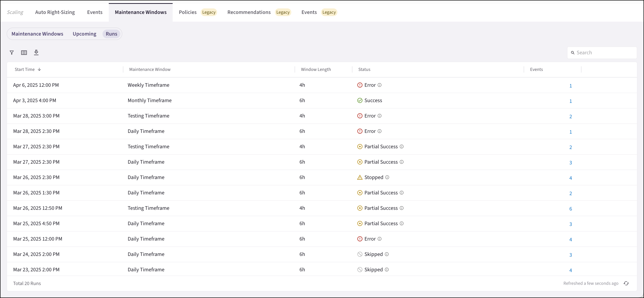644x298 pixels.
Task: Refresh the runs list
Action: (626, 283)
